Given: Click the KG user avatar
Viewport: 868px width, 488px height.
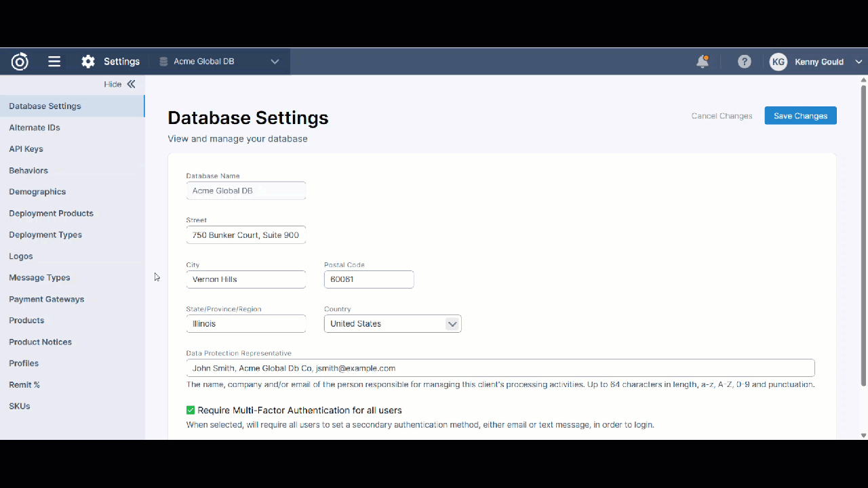Looking at the screenshot, I should pos(778,62).
